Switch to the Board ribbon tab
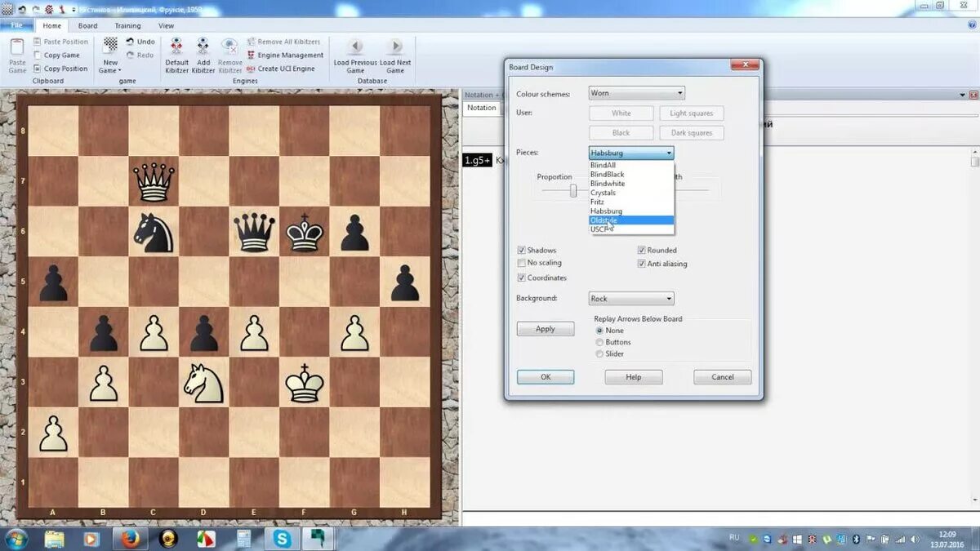This screenshot has height=551, width=980. pos(87,25)
